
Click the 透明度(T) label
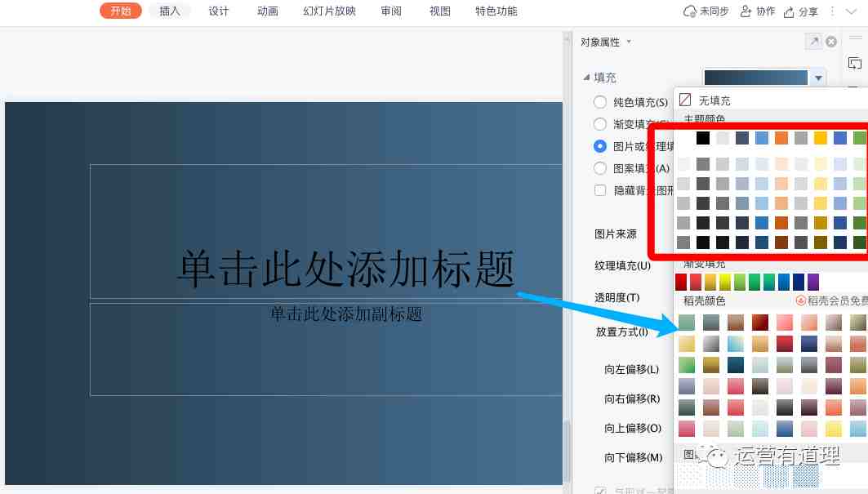tap(617, 298)
